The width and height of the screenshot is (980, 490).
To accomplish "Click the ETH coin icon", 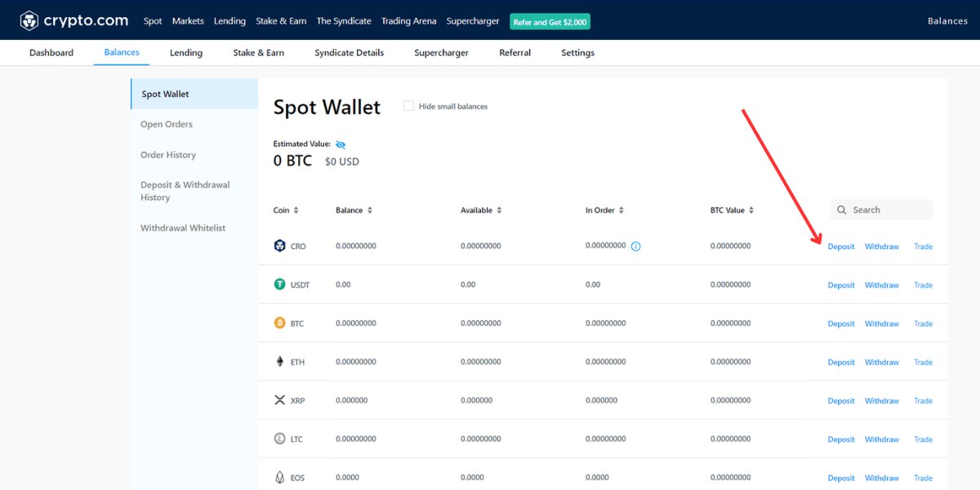I will (x=280, y=362).
